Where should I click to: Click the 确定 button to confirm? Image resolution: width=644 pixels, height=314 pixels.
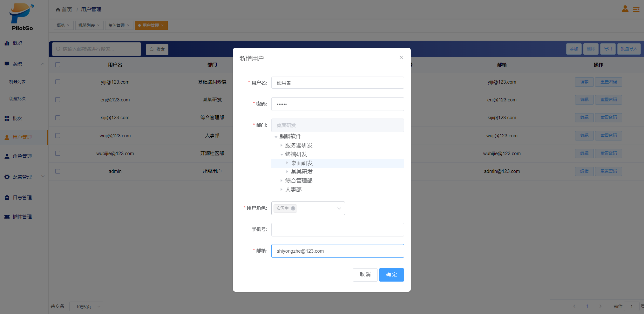pos(391,275)
